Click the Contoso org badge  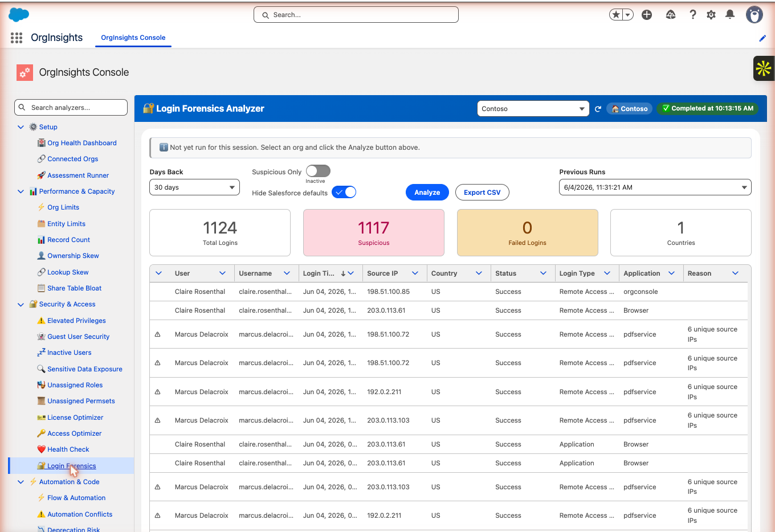[630, 109]
